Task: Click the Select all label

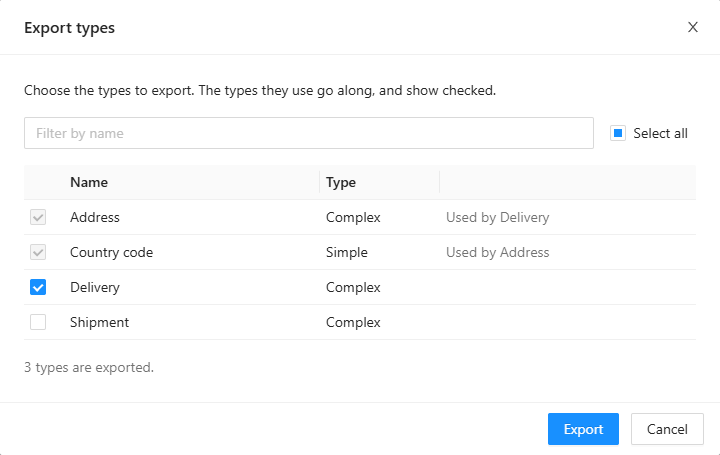Action: tap(660, 133)
